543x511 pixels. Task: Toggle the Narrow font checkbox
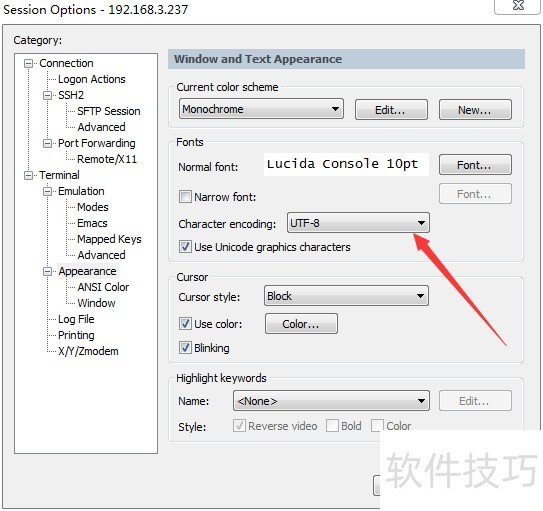tap(185, 197)
